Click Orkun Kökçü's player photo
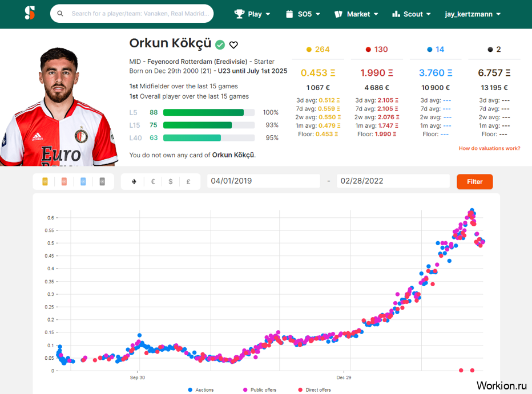This screenshot has height=394, width=532. click(58, 106)
